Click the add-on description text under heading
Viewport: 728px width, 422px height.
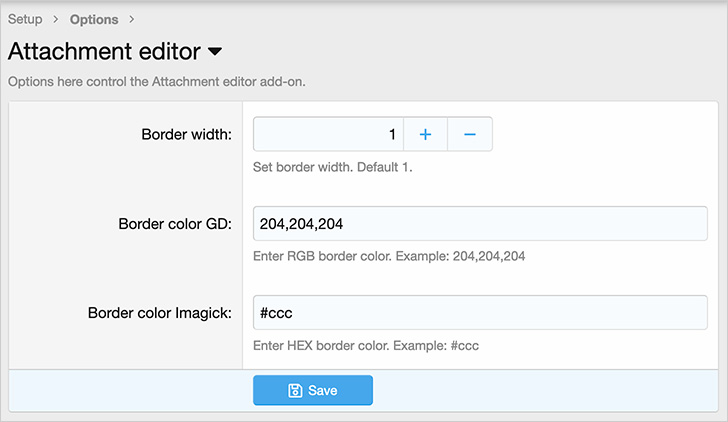156,81
